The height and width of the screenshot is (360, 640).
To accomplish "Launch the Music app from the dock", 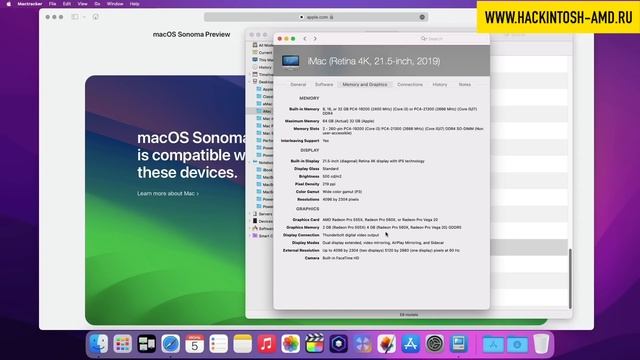I will tap(267, 344).
